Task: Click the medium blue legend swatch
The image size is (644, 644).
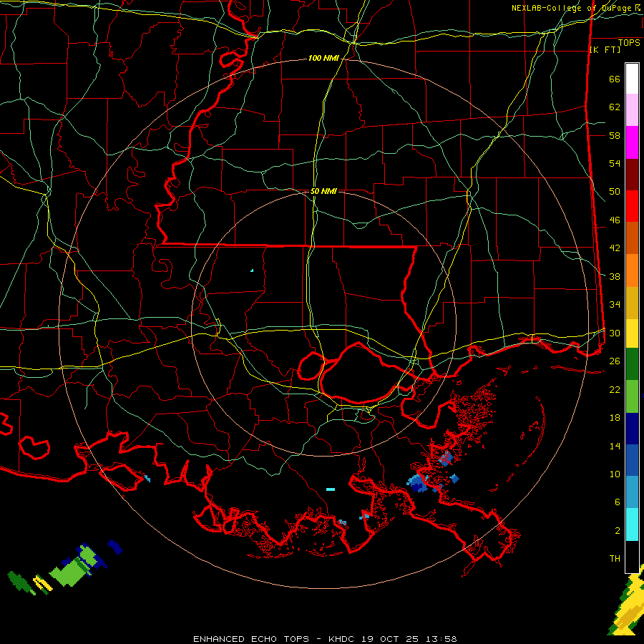Action: tap(632, 460)
